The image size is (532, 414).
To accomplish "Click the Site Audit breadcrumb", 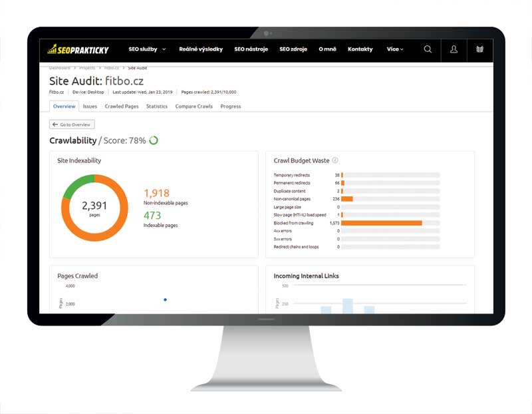I will coord(138,68).
